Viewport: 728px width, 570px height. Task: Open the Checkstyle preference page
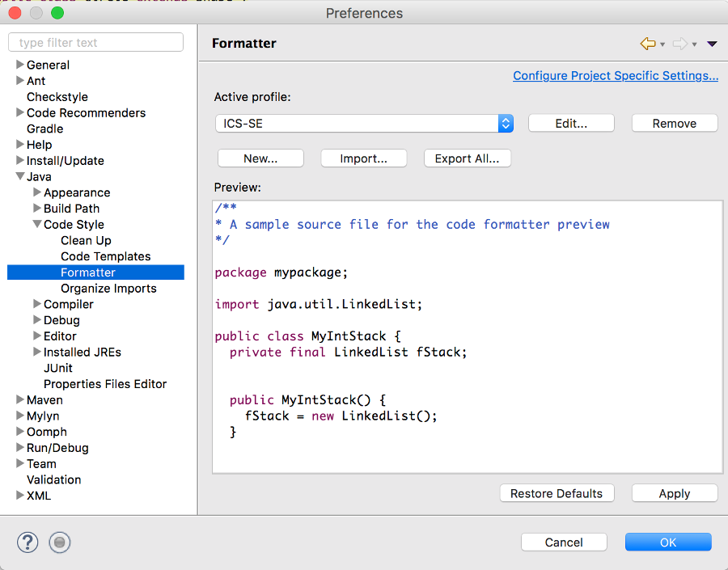(57, 96)
